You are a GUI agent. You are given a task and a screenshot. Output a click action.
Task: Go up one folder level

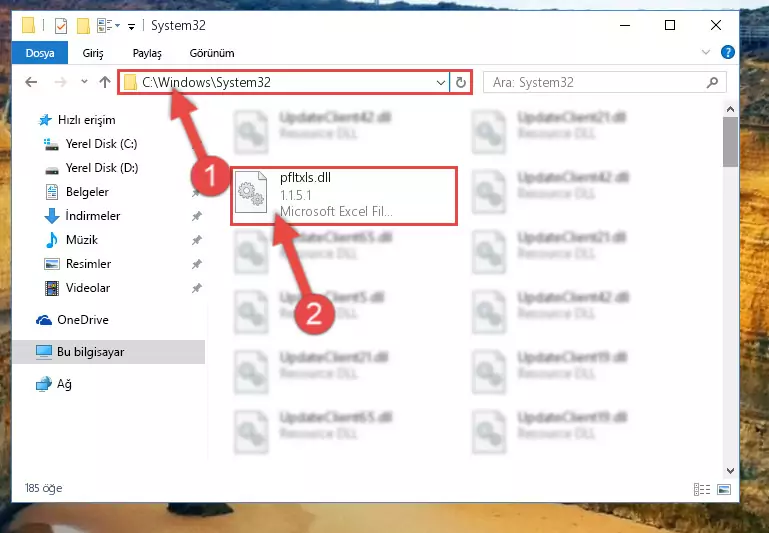click(x=104, y=82)
